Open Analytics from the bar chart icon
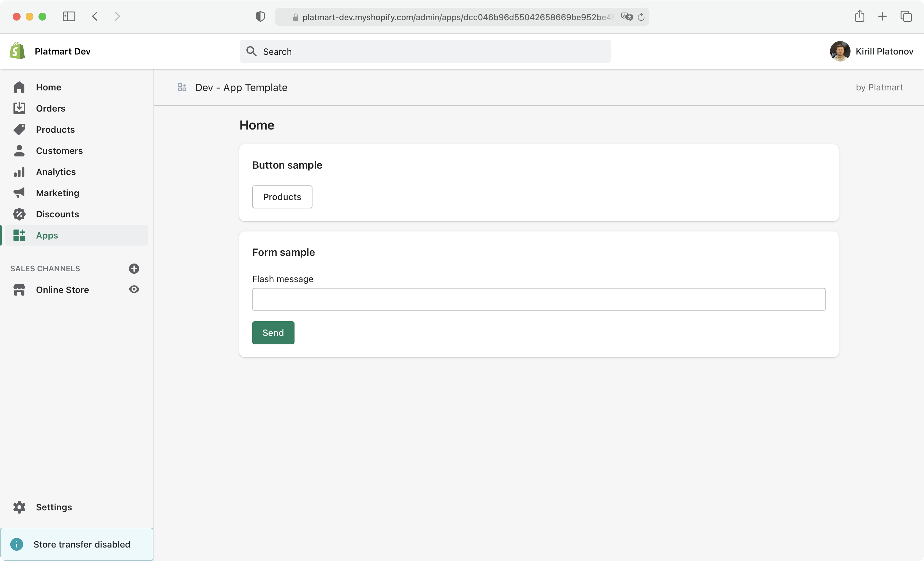The width and height of the screenshot is (924, 561). click(x=19, y=172)
